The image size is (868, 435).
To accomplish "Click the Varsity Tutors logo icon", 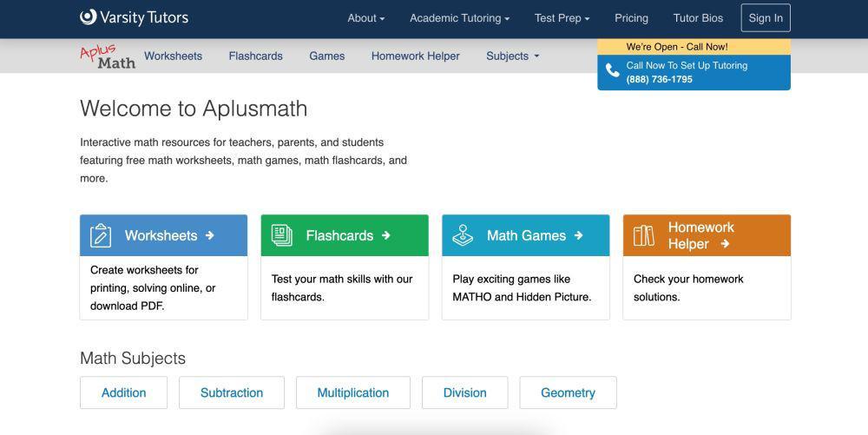I will [x=88, y=17].
